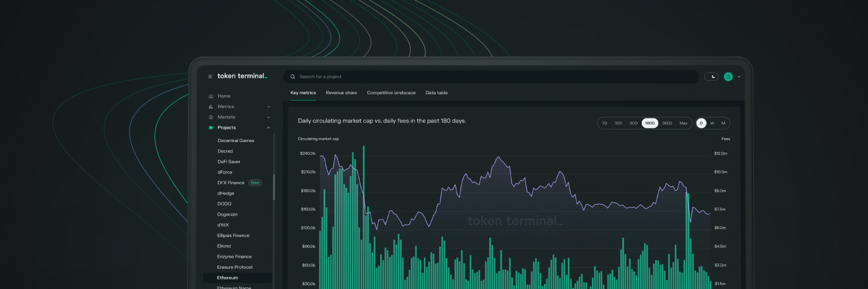Select the 30D time range
868x289 pixels.
tap(619, 123)
